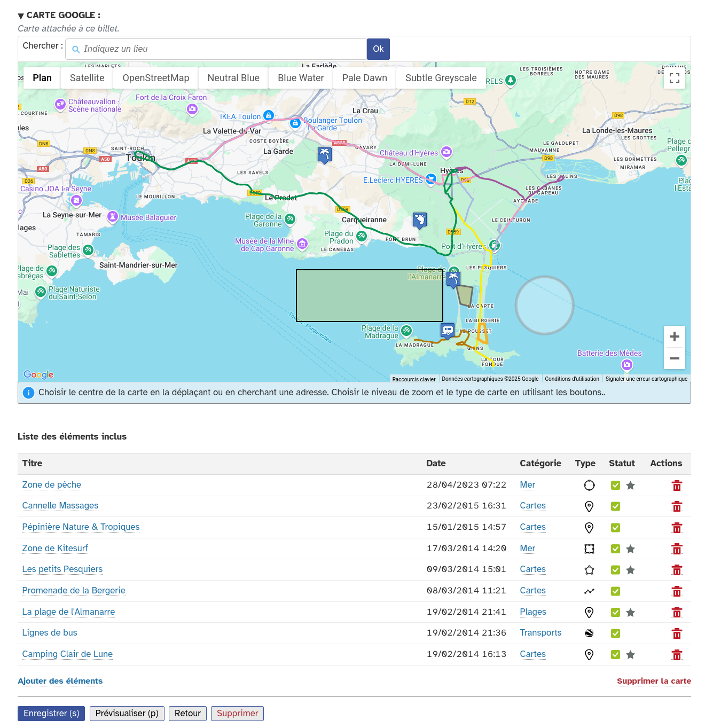This screenshot has width=713, height=728.
Task: Choose the Subtle Greyscale map style
Action: click(441, 78)
